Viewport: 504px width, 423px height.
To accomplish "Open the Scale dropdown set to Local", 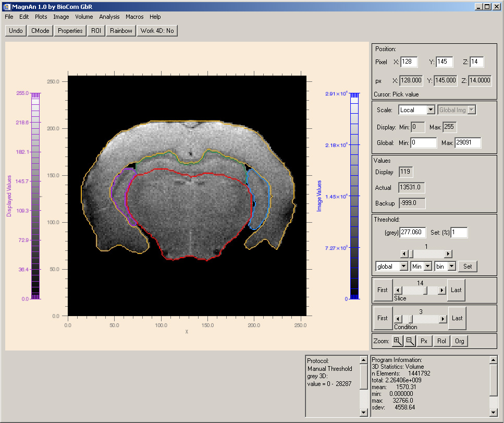I will click(416, 110).
